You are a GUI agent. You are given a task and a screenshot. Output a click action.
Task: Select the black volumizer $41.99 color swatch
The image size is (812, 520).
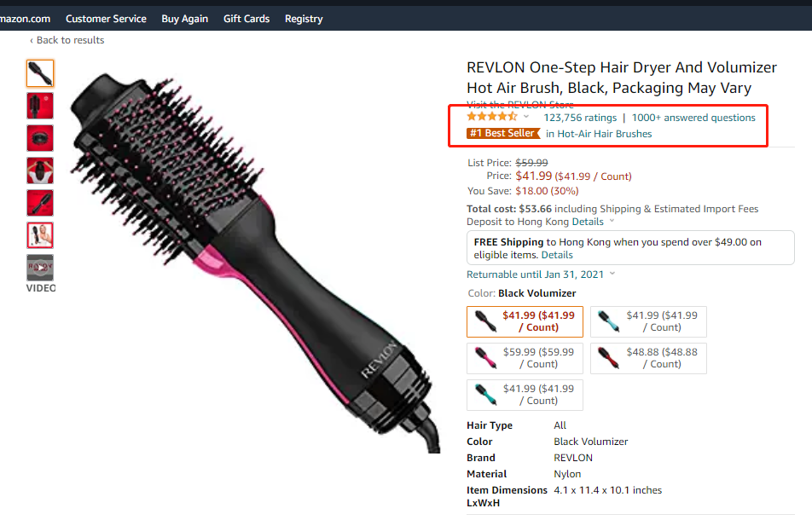(x=525, y=321)
